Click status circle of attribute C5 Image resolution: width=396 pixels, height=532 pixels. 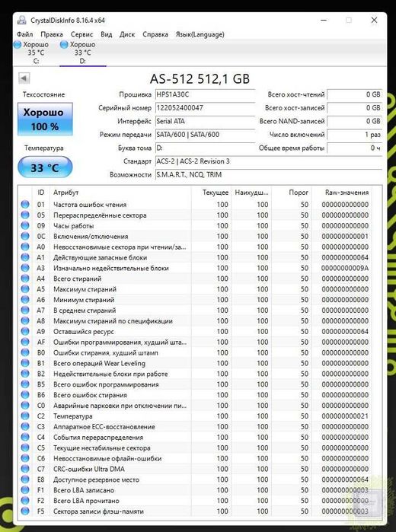(x=25, y=448)
